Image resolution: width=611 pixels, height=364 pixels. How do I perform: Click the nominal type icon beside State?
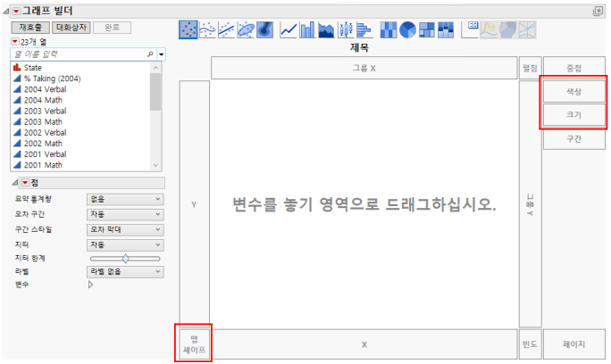(17, 67)
